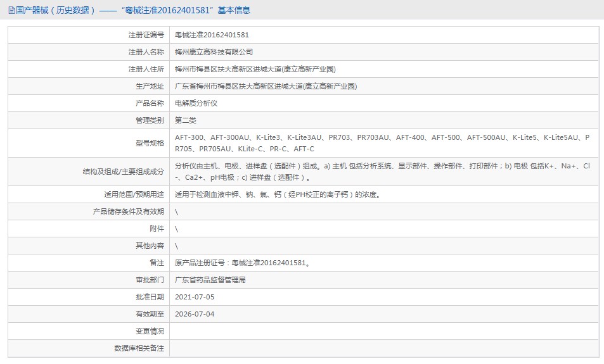
Task: Click the 产品名称 label
Action: (x=150, y=103)
